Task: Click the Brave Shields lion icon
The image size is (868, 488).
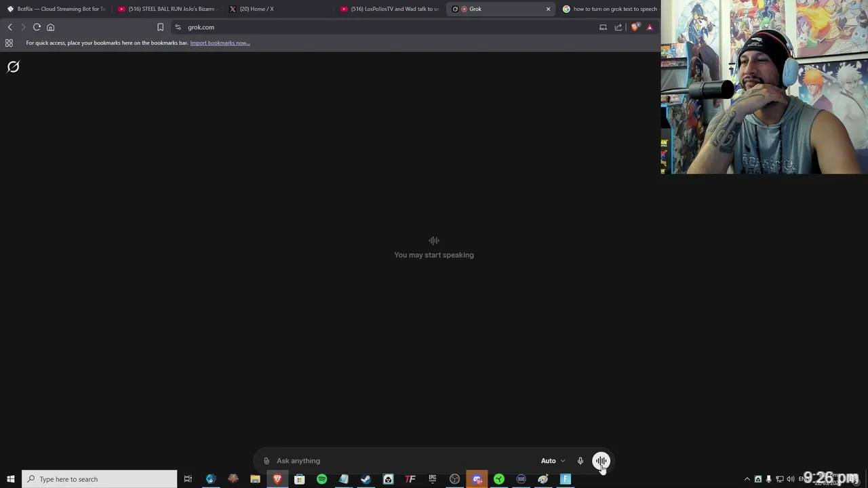Action: (635, 27)
